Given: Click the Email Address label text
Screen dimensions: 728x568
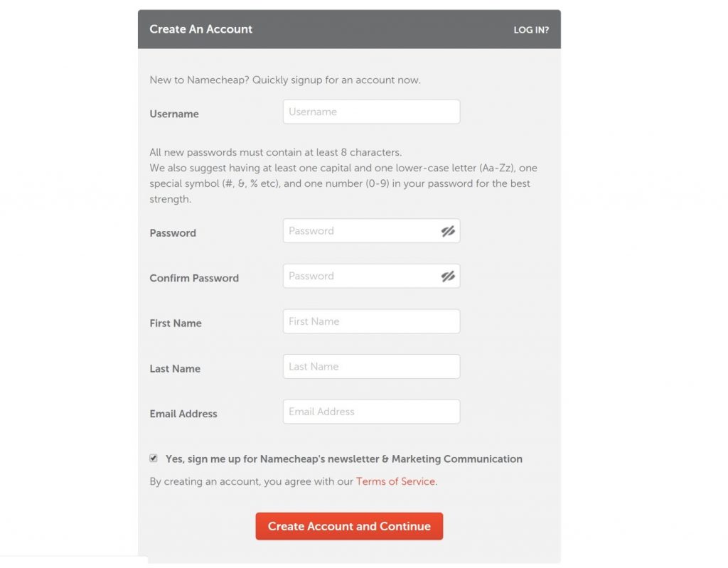Looking at the screenshot, I should click(183, 414).
